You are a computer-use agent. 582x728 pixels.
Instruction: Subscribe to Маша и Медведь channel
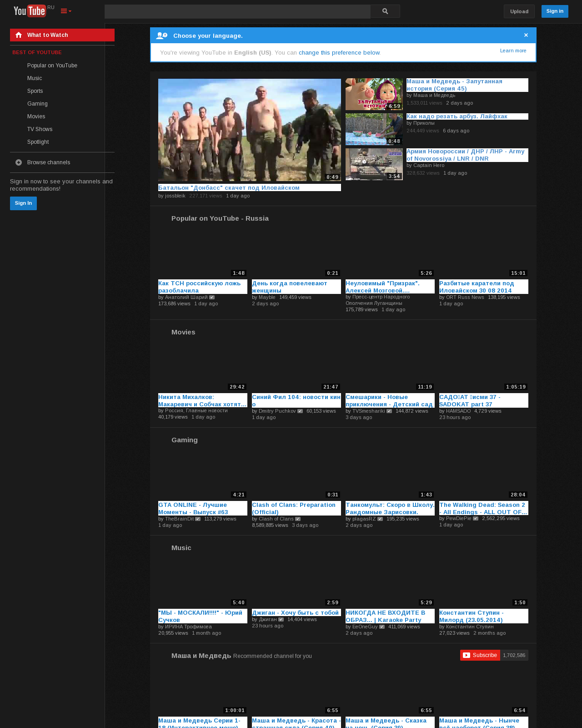[480, 655]
